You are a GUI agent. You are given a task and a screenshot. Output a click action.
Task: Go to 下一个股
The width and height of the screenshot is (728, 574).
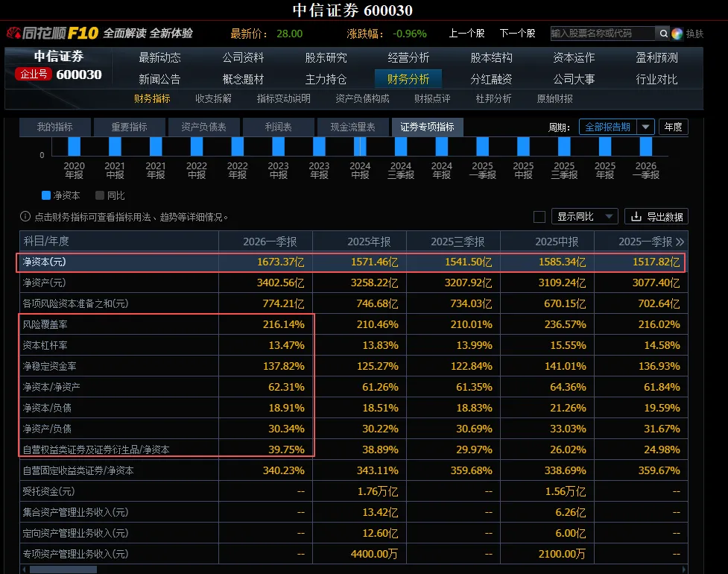click(518, 34)
